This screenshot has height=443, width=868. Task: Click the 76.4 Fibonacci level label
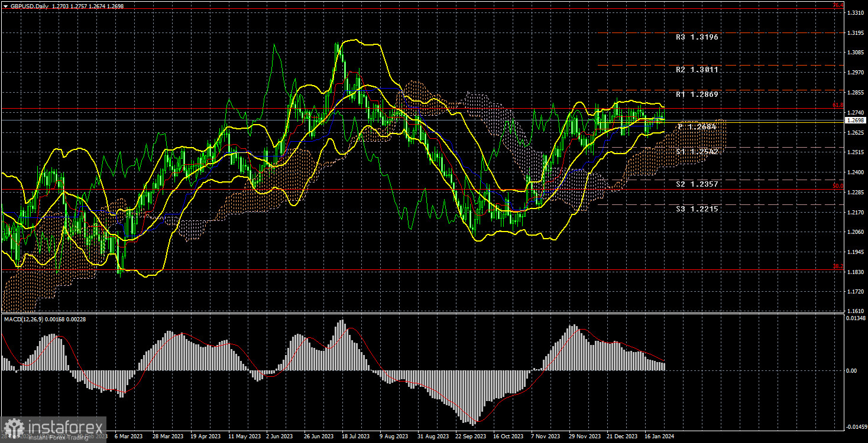pyautogui.click(x=837, y=5)
